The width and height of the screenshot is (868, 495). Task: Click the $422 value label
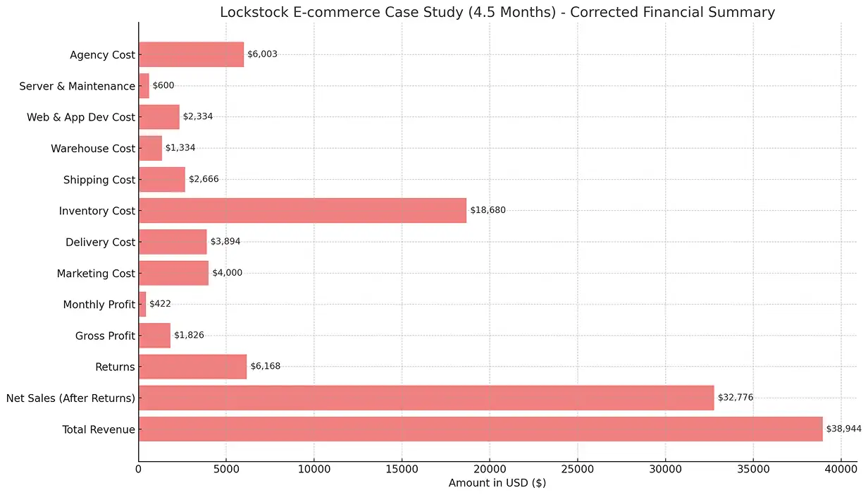[160, 304]
